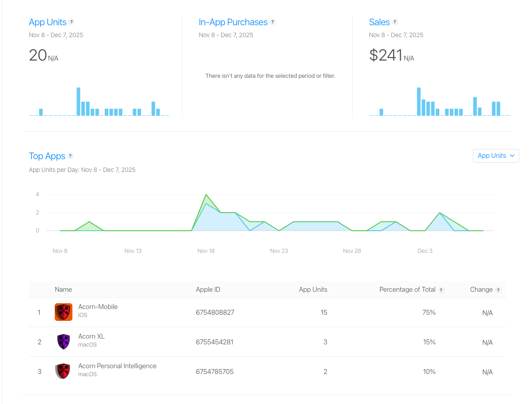Select the Acorn XL app name
Image resolution: width=532 pixels, height=404 pixels.
(x=91, y=336)
